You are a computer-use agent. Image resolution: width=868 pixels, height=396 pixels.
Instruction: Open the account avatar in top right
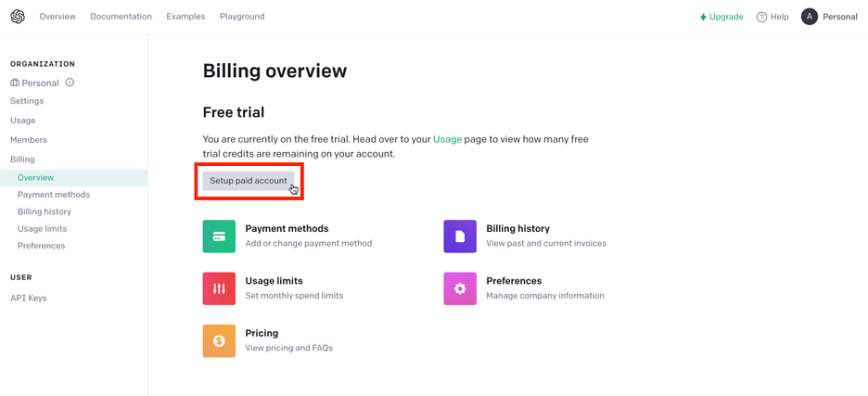coord(810,17)
